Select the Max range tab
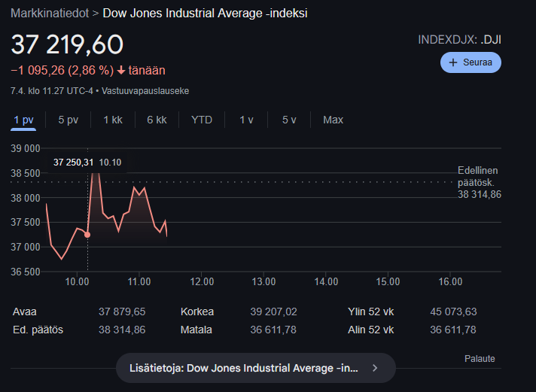 pyautogui.click(x=333, y=120)
